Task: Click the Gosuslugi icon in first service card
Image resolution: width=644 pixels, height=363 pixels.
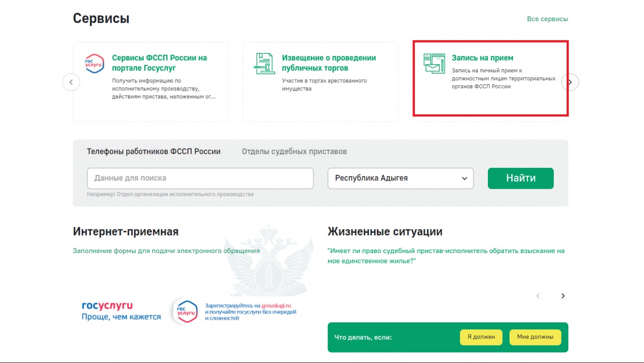Action: pos(94,64)
